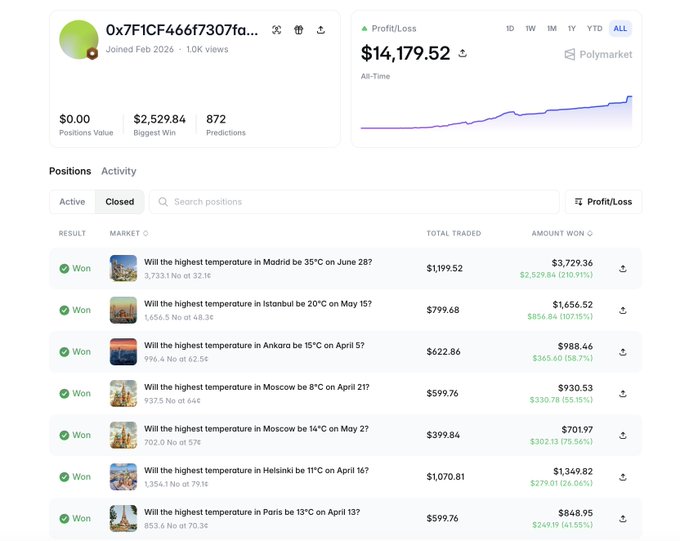Open Madrid 35°C June 28 market
Screen dimensions: 680x541
tap(258, 262)
